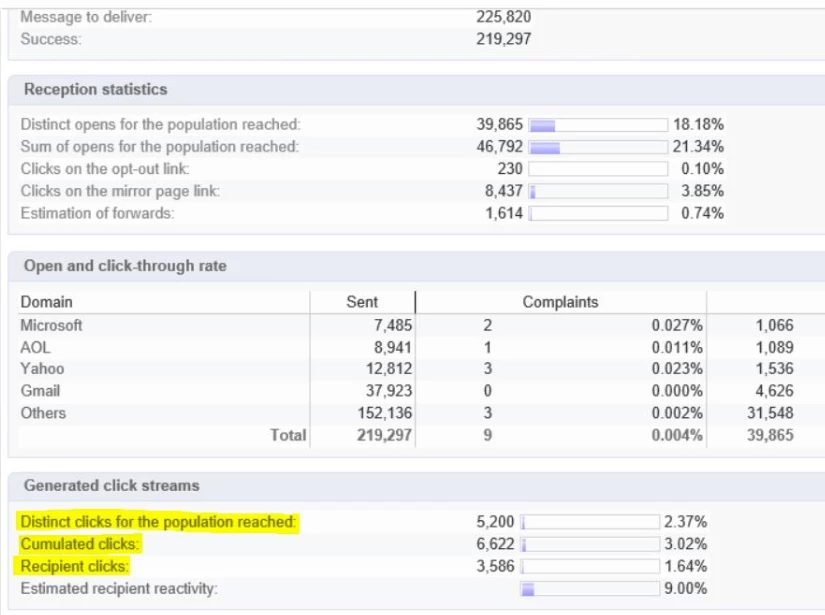Select the 230 opt-out clicks value

[x=510, y=168]
